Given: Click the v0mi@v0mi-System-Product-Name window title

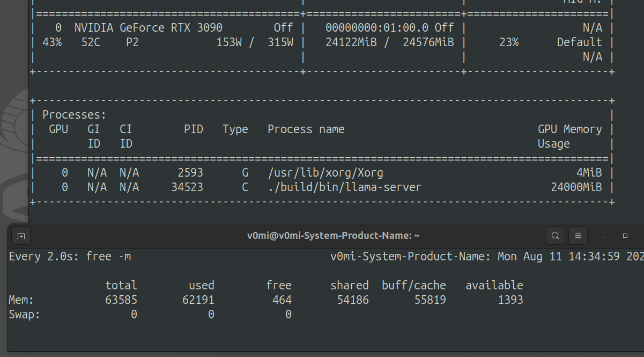Looking at the screenshot, I should click(334, 236).
